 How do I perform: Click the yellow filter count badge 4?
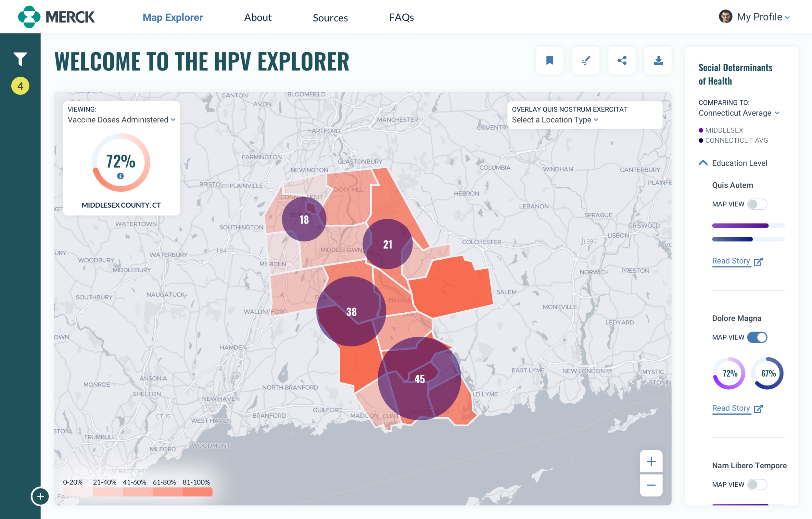point(20,86)
